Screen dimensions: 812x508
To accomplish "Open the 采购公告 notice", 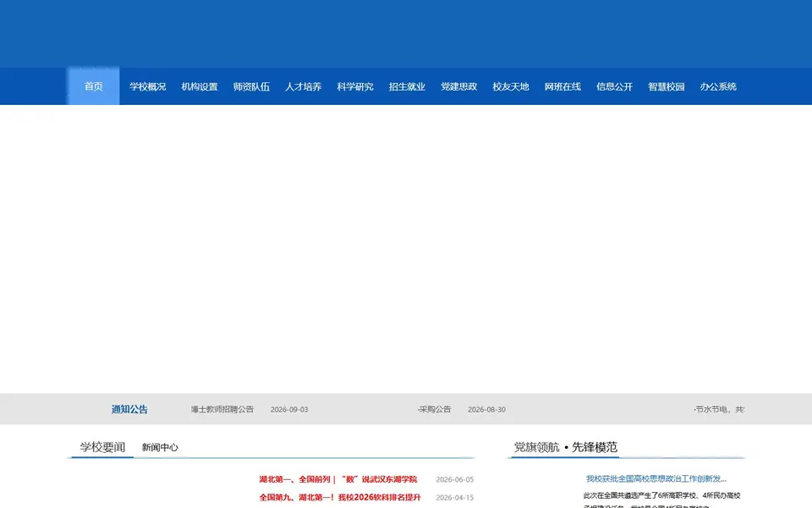I will [x=435, y=409].
